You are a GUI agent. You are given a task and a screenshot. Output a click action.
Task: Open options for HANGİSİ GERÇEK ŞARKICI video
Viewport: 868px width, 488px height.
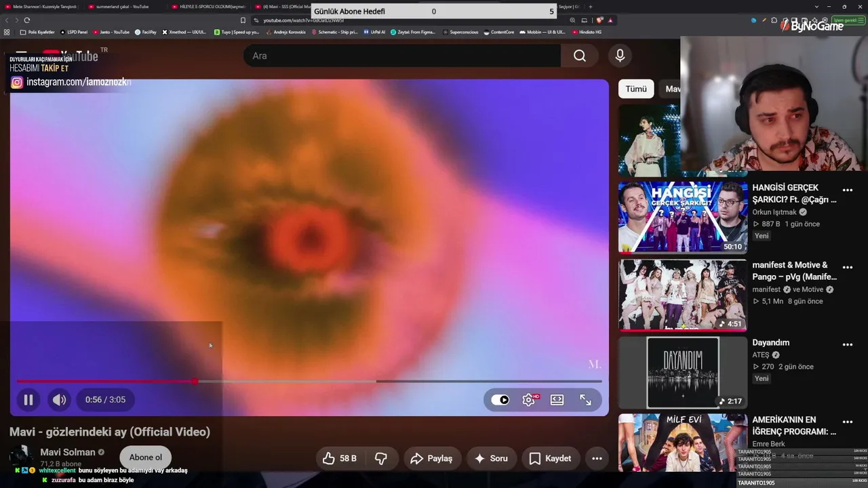pos(847,190)
